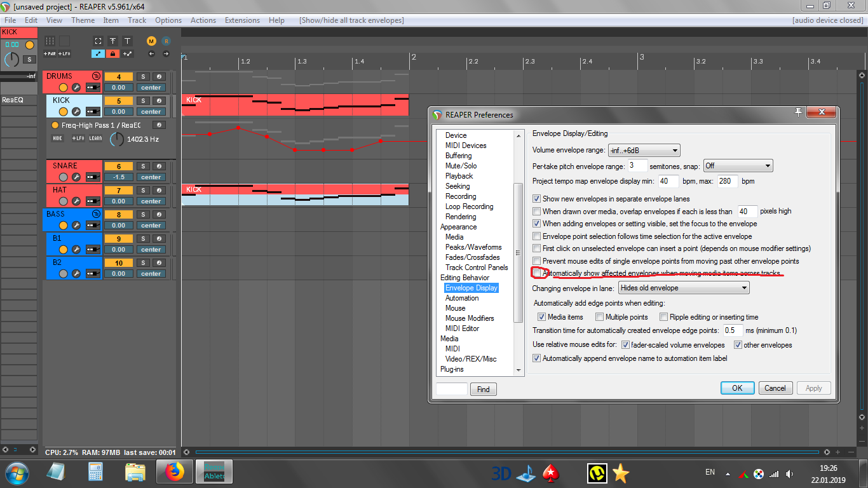Click the blue envelope mode toolbar button
This screenshot has width=868, height=488.
pos(98,54)
